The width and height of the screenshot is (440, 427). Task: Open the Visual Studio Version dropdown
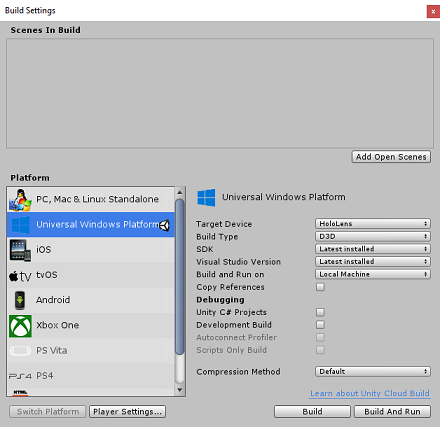[373, 261]
